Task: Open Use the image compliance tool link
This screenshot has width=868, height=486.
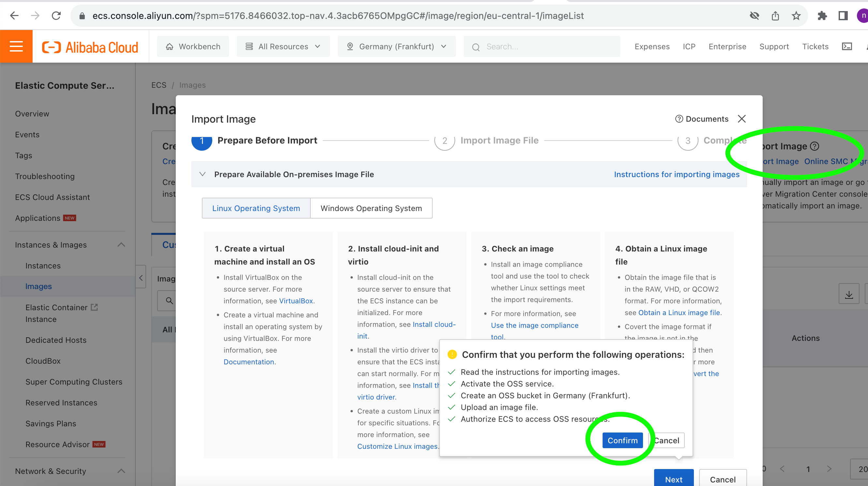Action: [x=534, y=331]
